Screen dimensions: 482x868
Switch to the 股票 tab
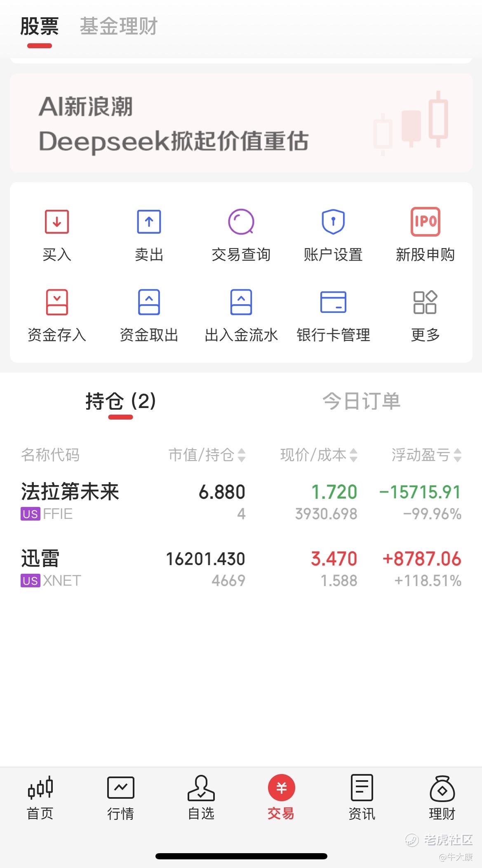pyautogui.click(x=40, y=26)
